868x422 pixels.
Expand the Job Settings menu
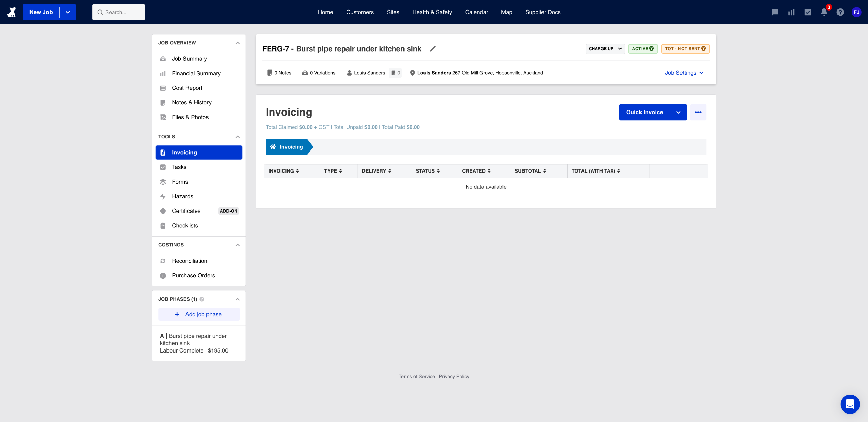pyautogui.click(x=684, y=73)
